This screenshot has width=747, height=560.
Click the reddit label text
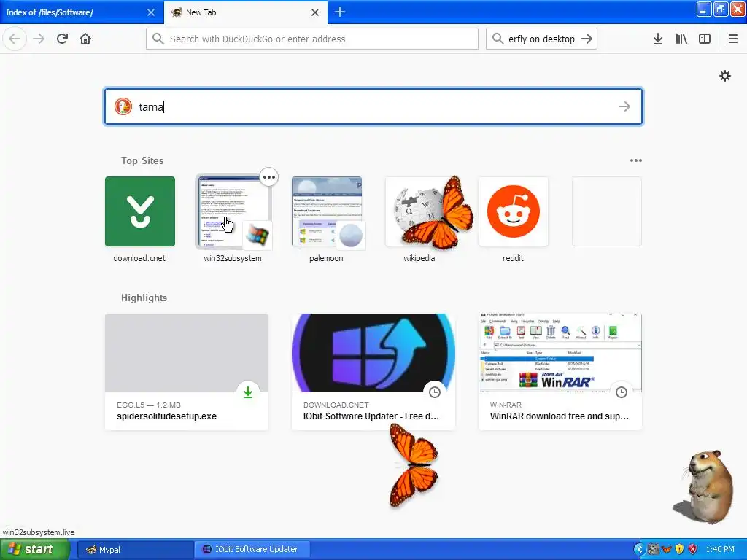[513, 258]
